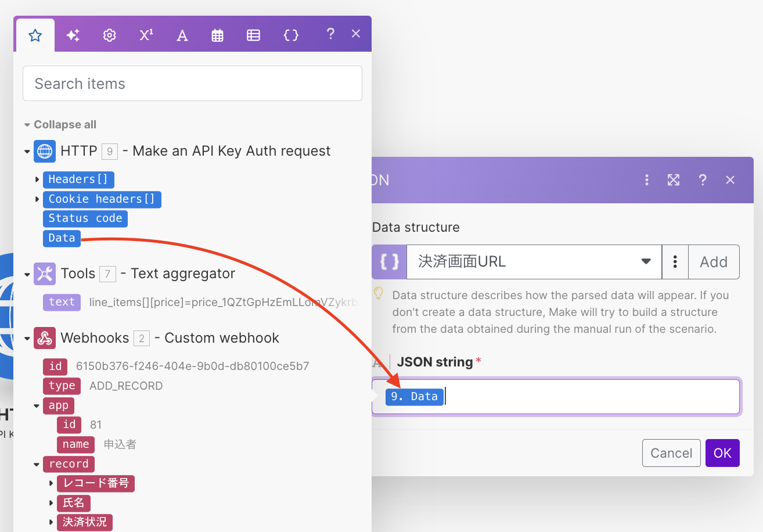The width and height of the screenshot is (763, 532).
Task: Click the lightbulb hint icon
Action: (x=379, y=293)
